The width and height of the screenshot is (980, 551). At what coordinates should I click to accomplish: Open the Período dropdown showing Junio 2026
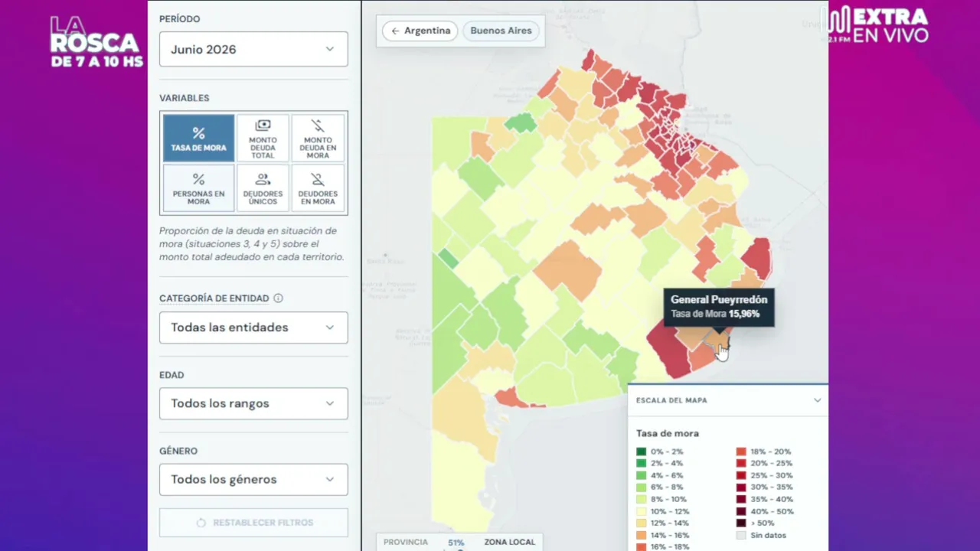coord(253,49)
